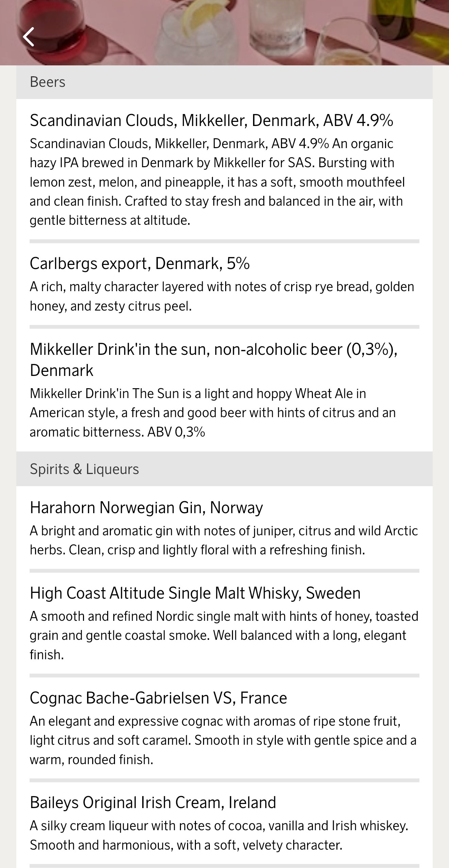Tap the Nordic single malt description text

[x=224, y=635]
